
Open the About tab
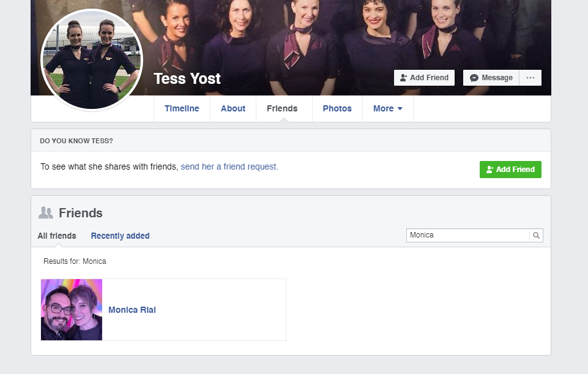[233, 108]
